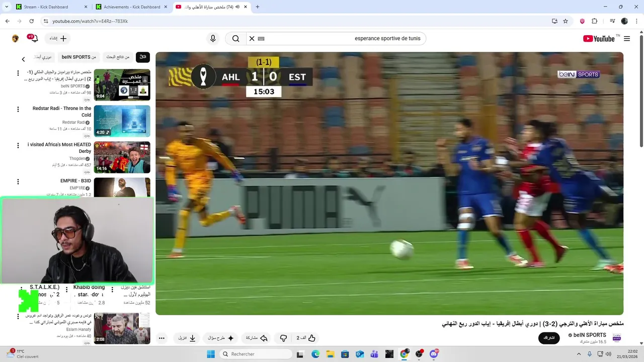Viewport: 644px width, 362px height.
Task: Switch to Achievements - Kick Dashboard tab
Action: pos(132,7)
